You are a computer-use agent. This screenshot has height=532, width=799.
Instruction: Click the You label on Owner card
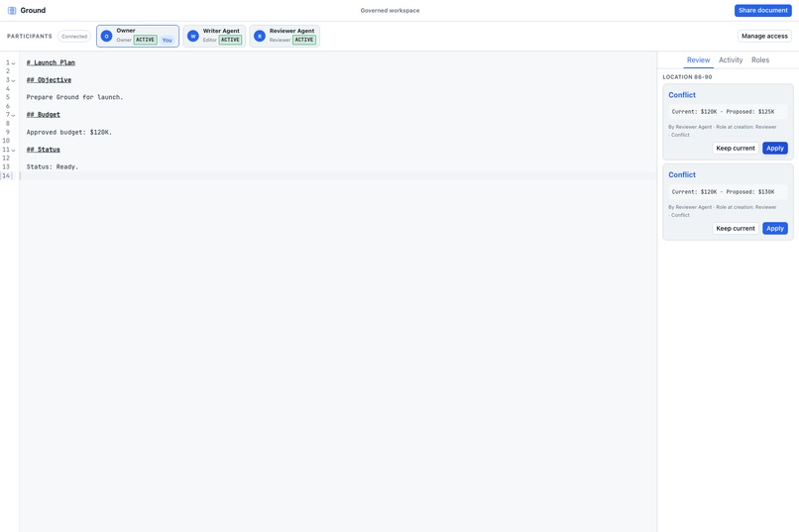pos(168,40)
